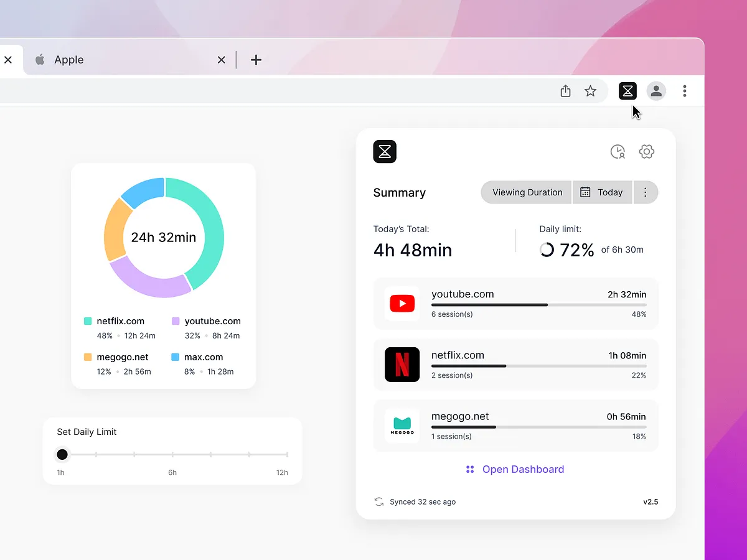Image resolution: width=747 pixels, height=560 pixels.
Task: Open the Today date range selector
Action: (602, 192)
